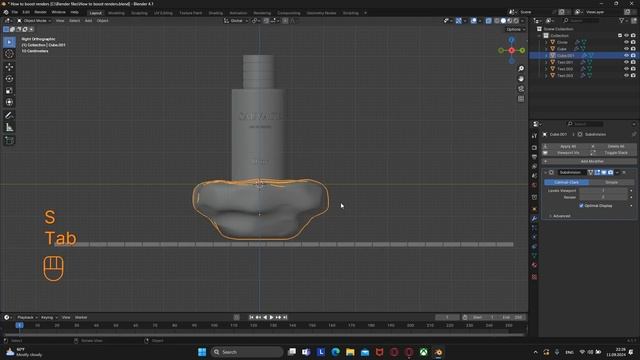Select the Transform tool
This screenshot has height=360, width=640.
click(x=9, y=102)
